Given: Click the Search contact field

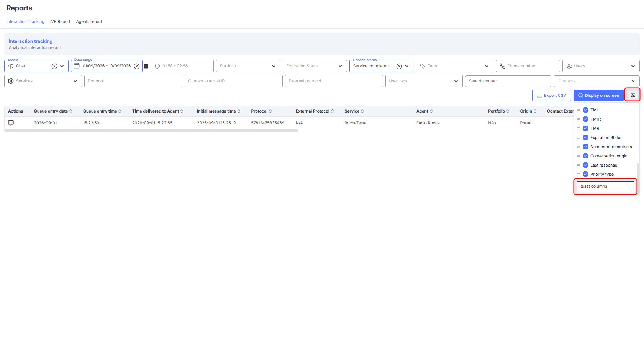Looking at the screenshot, I should point(508,81).
